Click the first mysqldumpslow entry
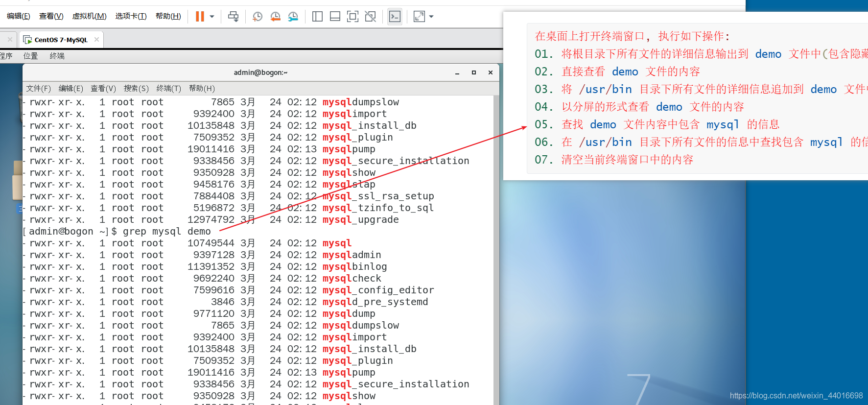Image resolution: width=868 pixels, height=405 pixels. (x=361, y=102)
